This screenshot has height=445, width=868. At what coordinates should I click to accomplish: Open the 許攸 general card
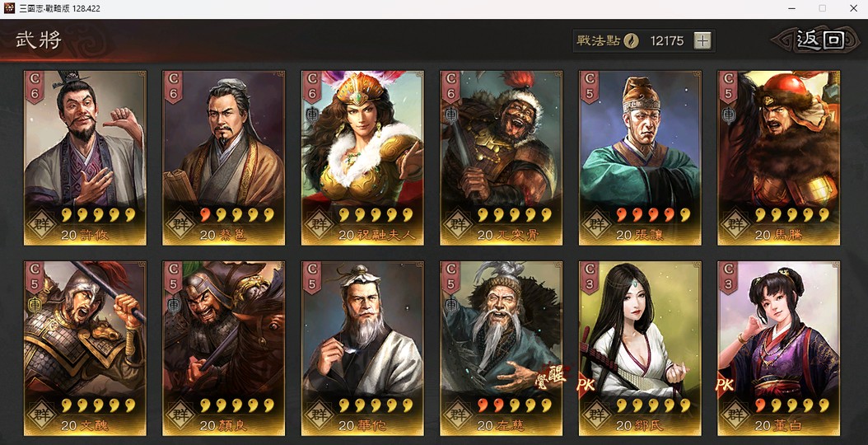[85, 157]
